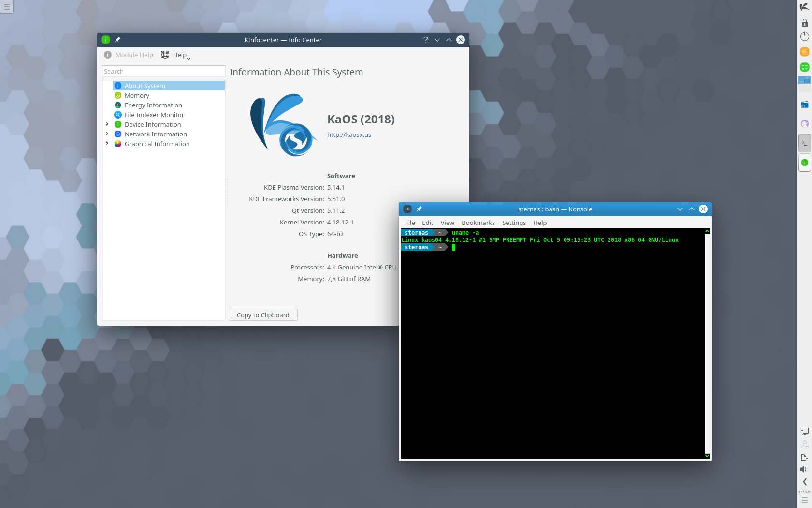Screen dimensions: 812x508
Task: Open the Konsole Edit menu
Action: 427,223
